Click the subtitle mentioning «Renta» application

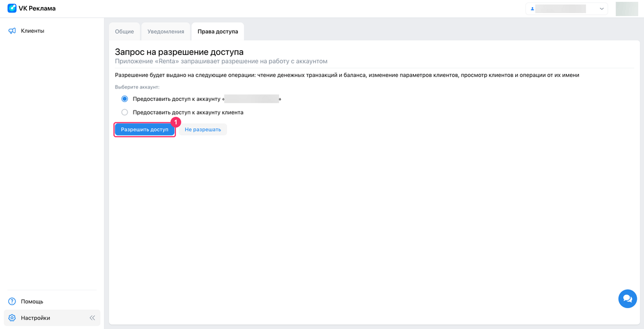(x=221, y=62)
